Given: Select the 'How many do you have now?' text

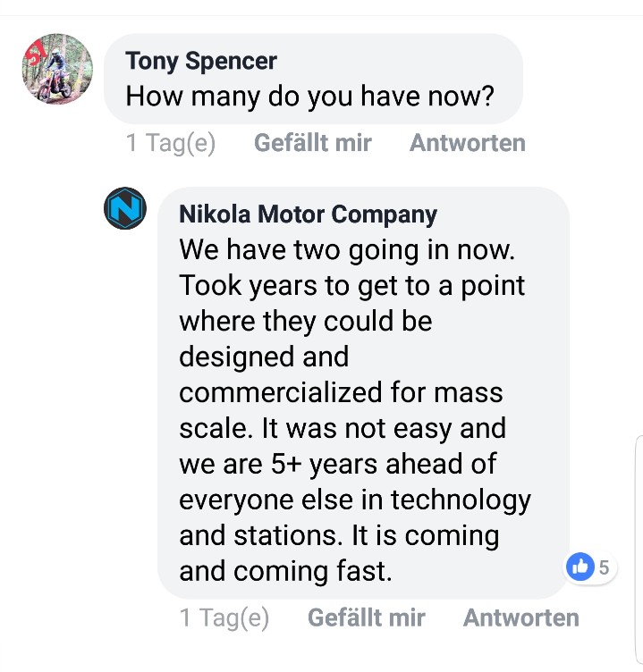Looking at the screenshot, I should coord(309,96).
